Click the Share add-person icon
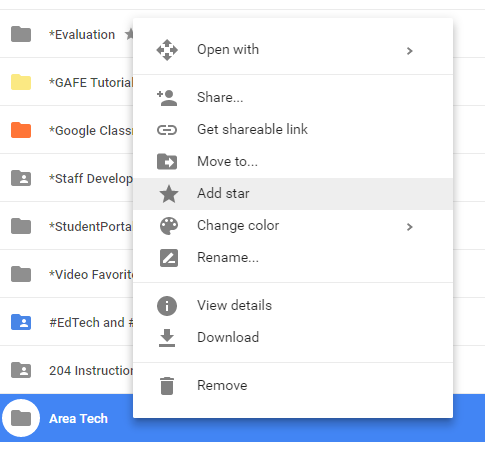The image size is (485, 453). pyautogui.click(x=167, y=98)
